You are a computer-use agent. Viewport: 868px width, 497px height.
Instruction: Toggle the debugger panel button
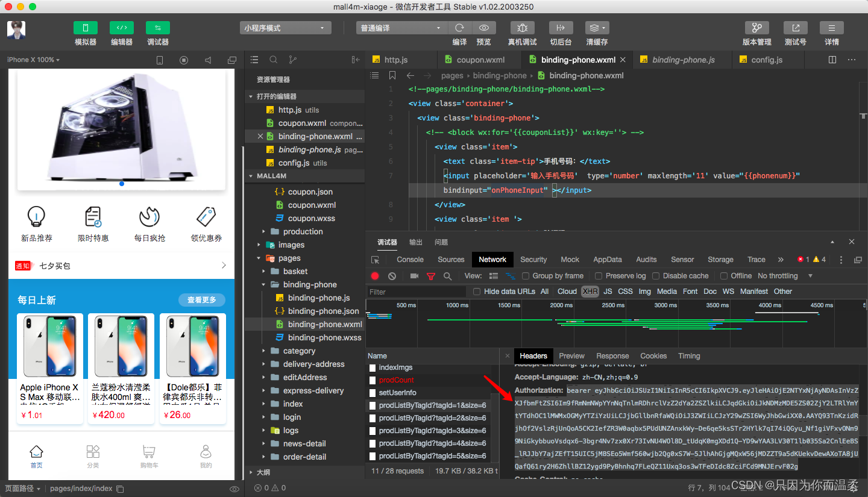(157, 28)
